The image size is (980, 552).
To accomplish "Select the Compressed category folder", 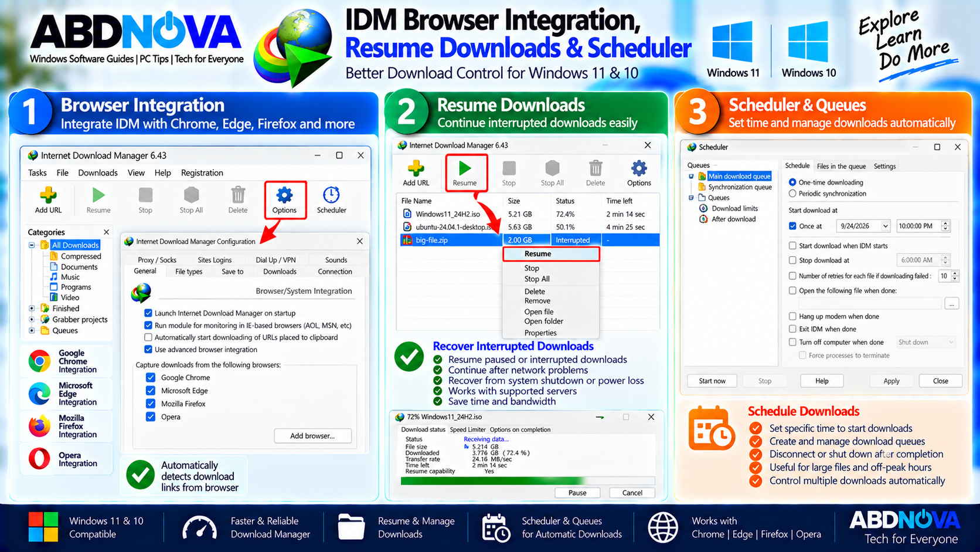I will point(75,256).
